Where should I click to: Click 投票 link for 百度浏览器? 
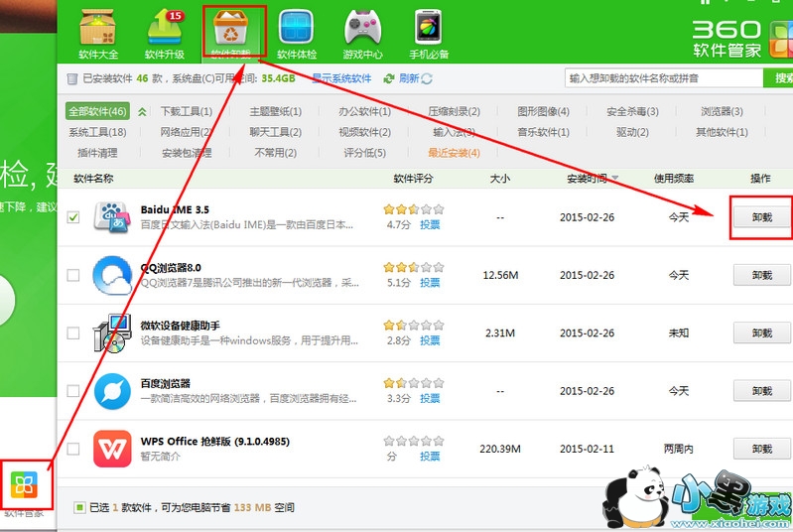[430, 398]
